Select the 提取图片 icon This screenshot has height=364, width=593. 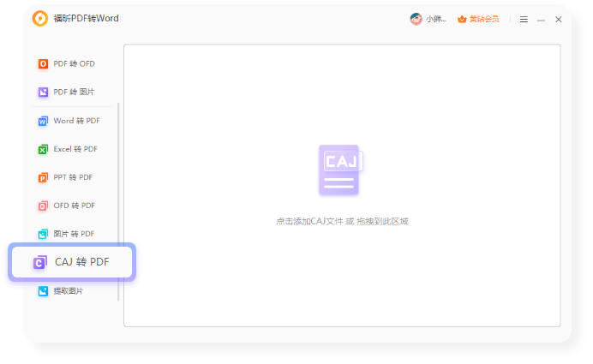tap(43, 291)
